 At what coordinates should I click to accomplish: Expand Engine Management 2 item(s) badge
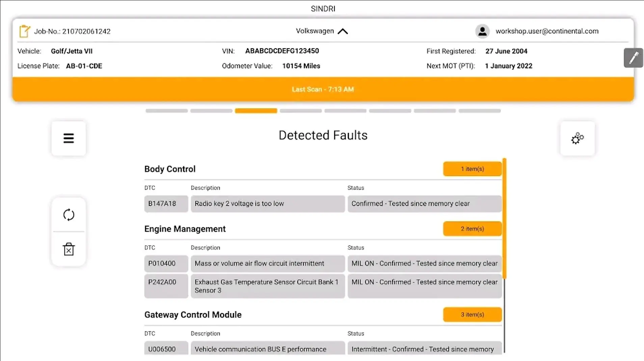(472, 229)
